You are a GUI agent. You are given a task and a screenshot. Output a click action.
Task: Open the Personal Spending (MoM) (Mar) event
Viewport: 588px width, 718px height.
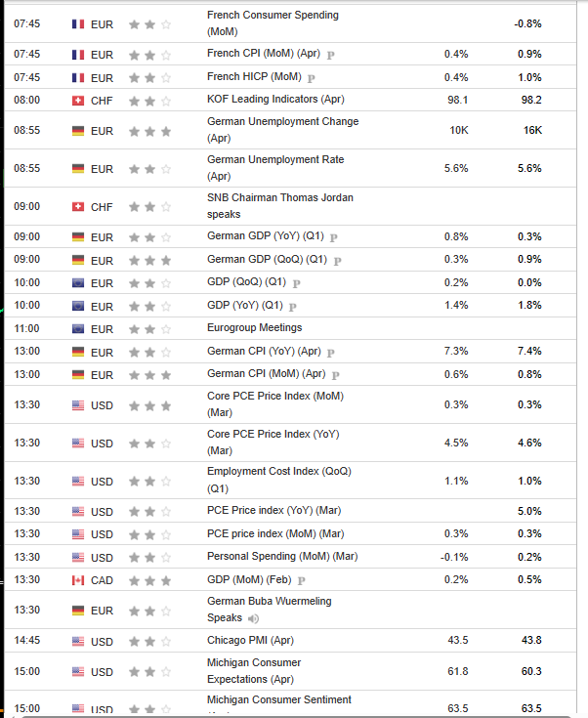coord(282,557)
